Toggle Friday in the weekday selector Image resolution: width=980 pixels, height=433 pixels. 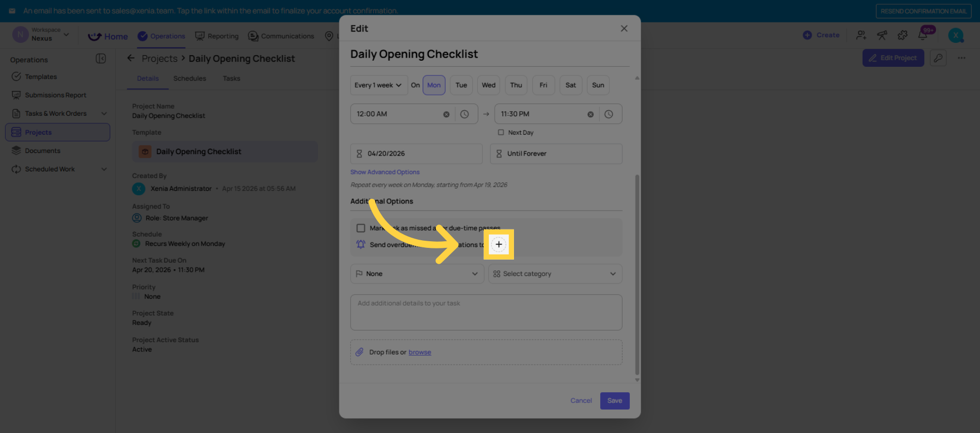[x=544, y=85]
